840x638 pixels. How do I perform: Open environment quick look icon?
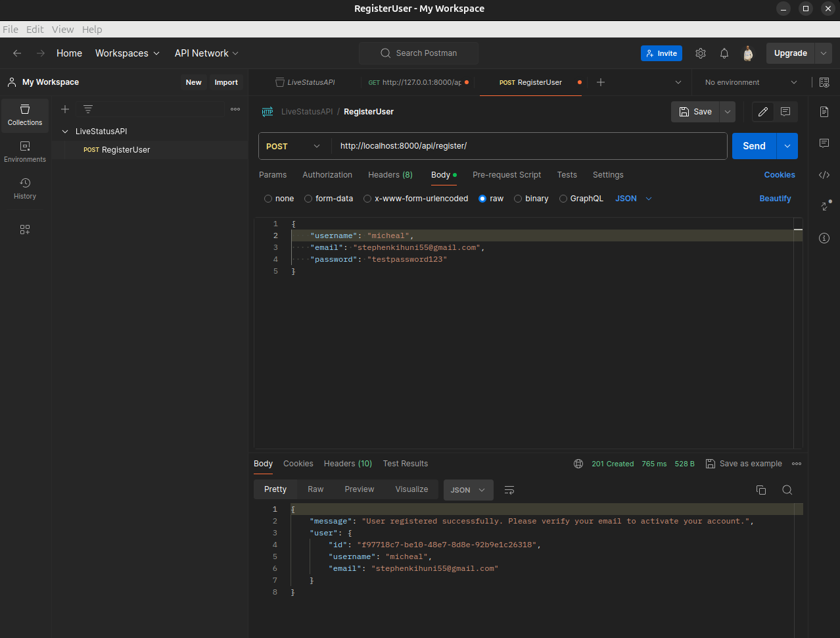(824, 82)
